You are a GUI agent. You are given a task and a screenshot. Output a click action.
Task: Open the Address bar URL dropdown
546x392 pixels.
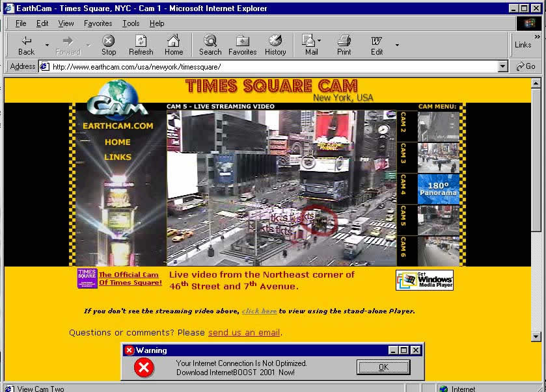pos(502,66)
